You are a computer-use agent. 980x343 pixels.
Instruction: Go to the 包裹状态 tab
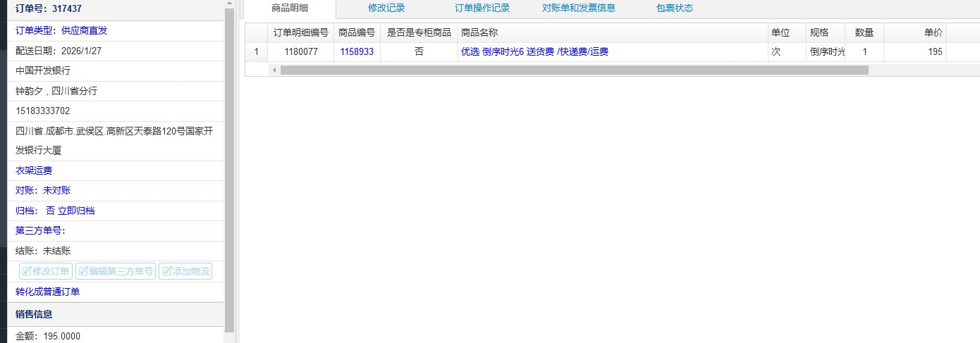pos(675,8)
